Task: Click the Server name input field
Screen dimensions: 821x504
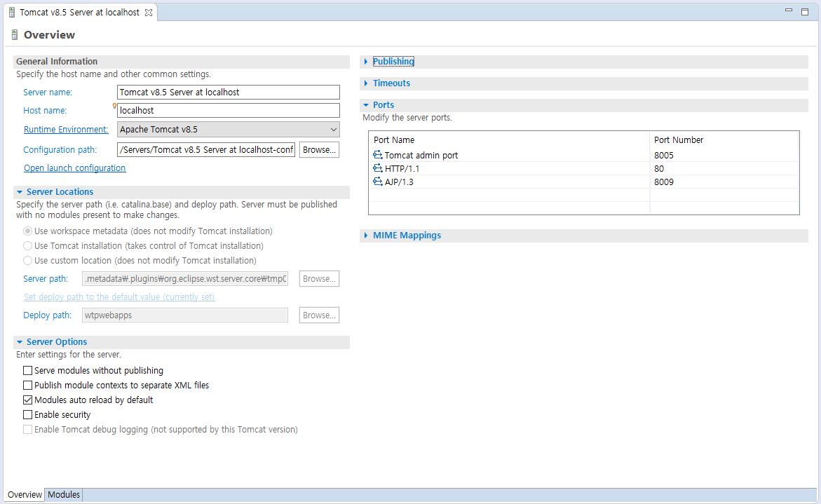Action: pos(229,92)
